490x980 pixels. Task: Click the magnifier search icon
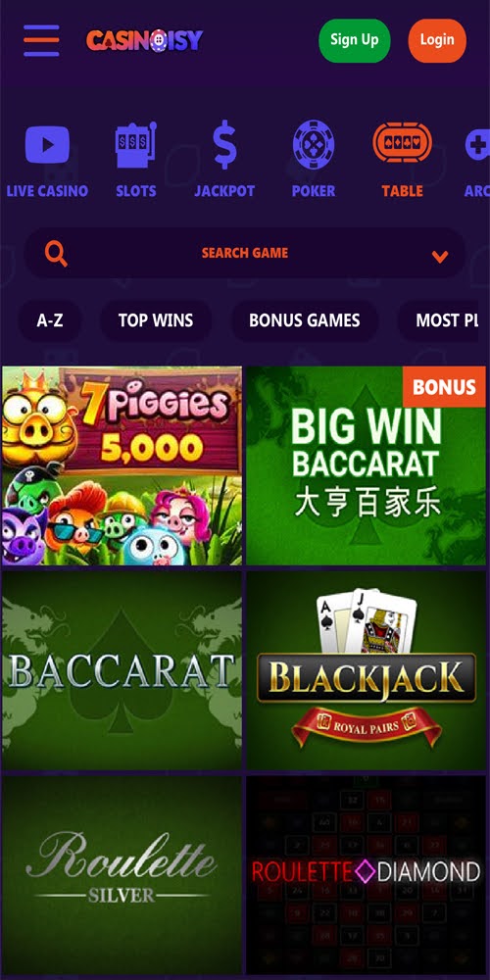pyautogui.click(x=56, y=254)
